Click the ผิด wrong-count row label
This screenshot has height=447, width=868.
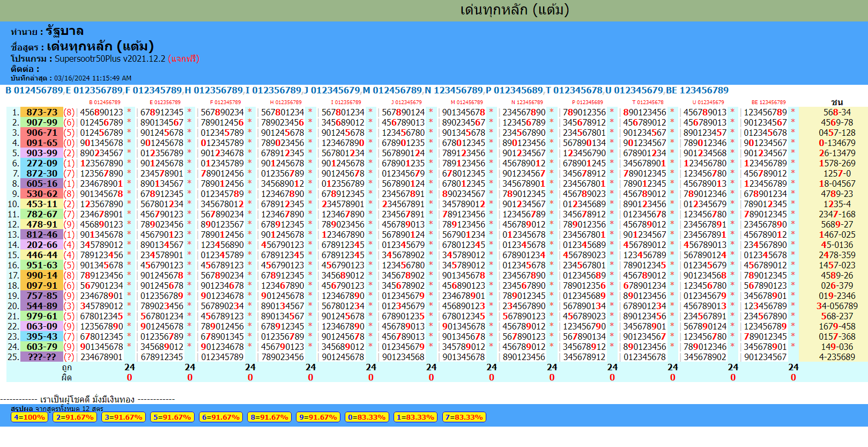coord(66,377)
